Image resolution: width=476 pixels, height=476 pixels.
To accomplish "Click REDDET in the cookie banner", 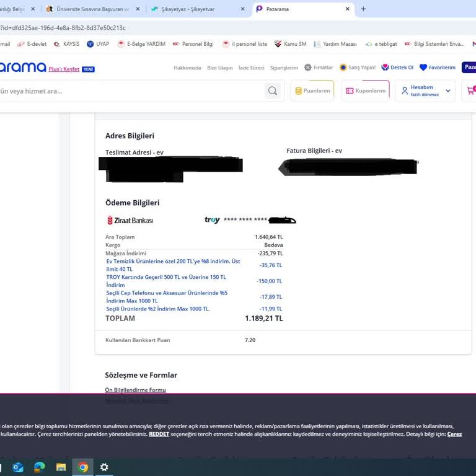I will coord(159,434).
